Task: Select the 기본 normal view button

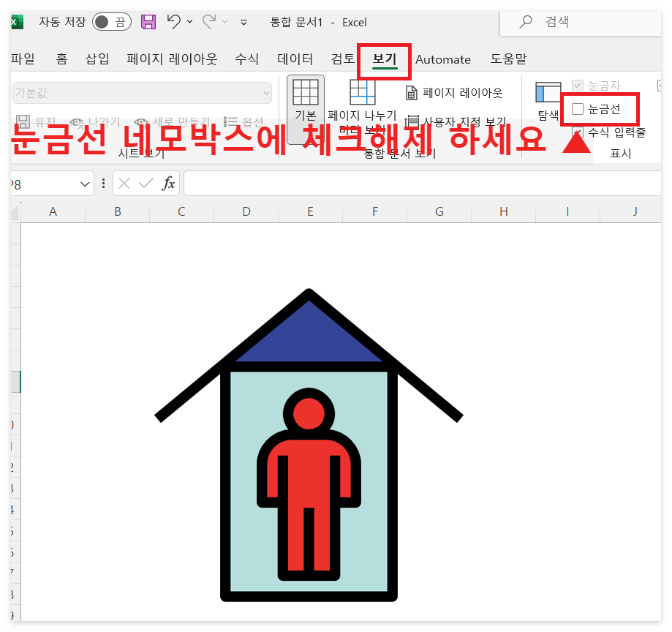Action: tap(306, 109)
